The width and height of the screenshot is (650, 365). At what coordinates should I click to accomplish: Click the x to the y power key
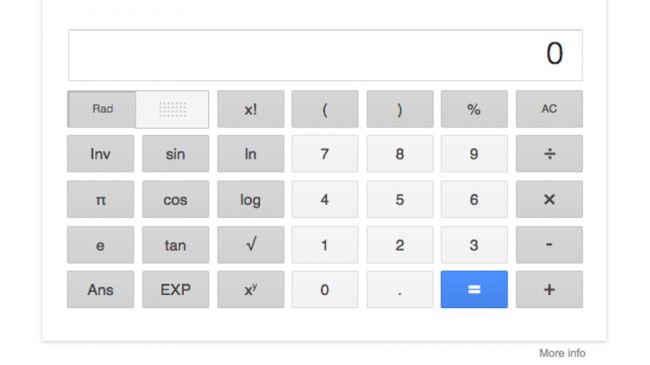(251, 290)
